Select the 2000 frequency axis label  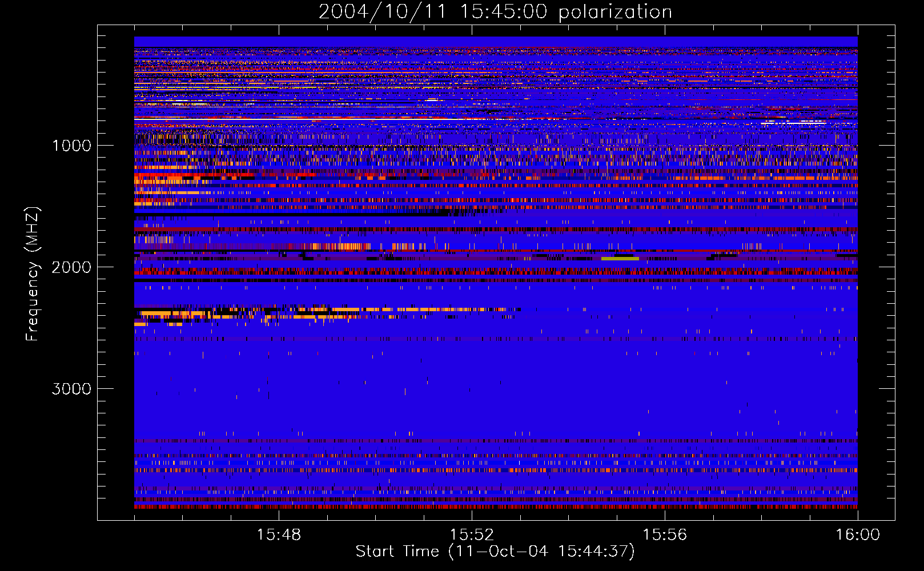pyautogui.click(x=71, y=267)
